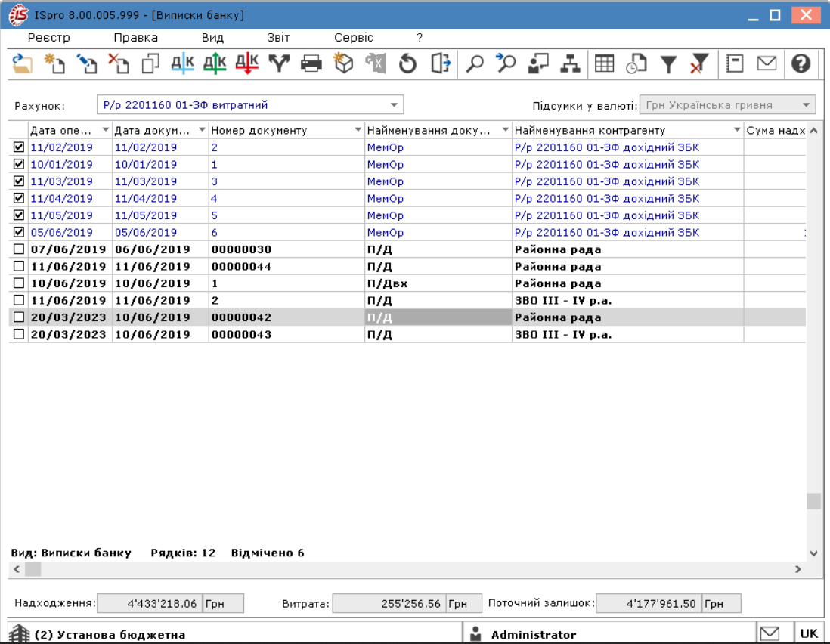This screenshot has width=830, height=644.
Task: Remove filter via funnel with red X
Action: click(x=700, y=63)
